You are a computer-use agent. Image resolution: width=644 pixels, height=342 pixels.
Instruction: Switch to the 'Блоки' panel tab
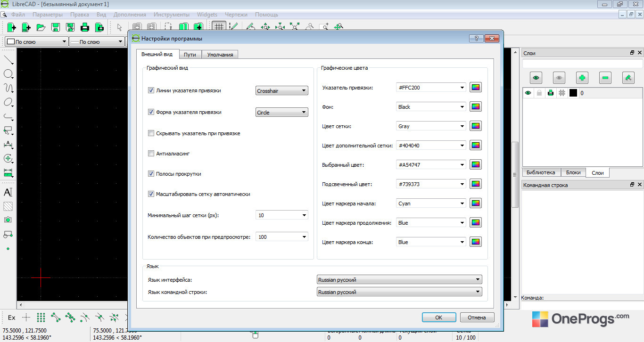[x=573, y=172]
